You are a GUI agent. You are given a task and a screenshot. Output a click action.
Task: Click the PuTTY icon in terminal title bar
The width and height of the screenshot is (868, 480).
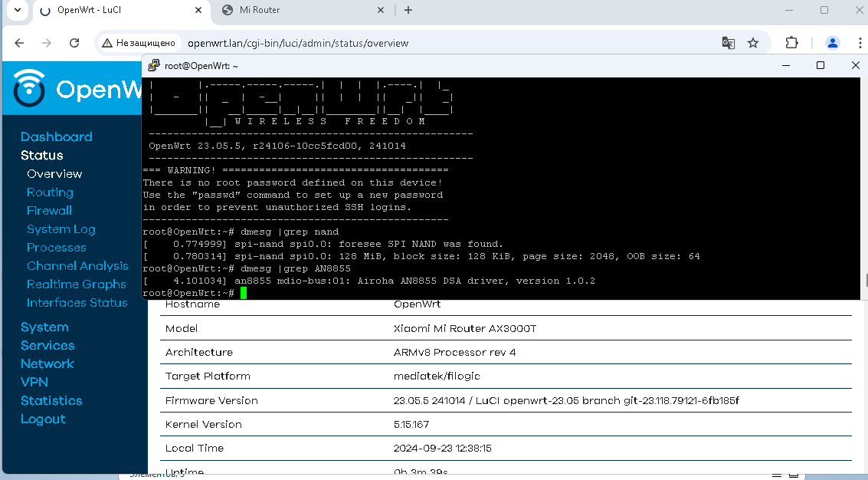click(x=153, y=65)
